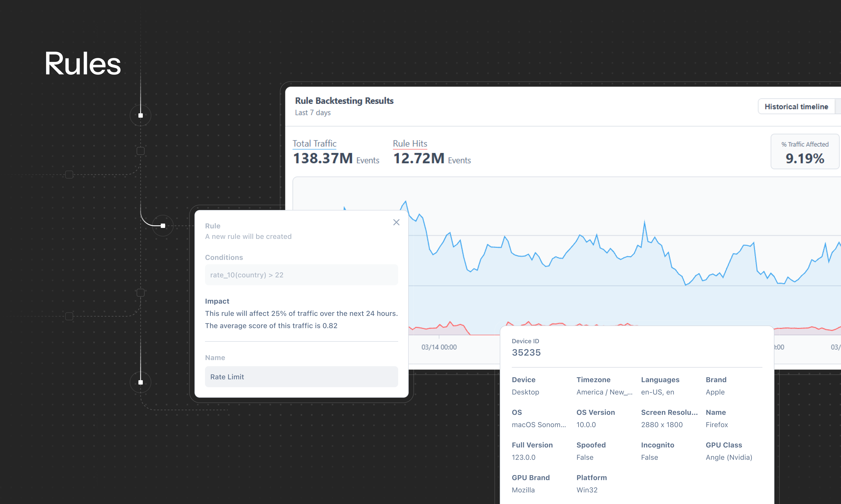Select the upper empty square node on vertical line
This screenshot has width=841, height=504.
(x=140, y=151)
